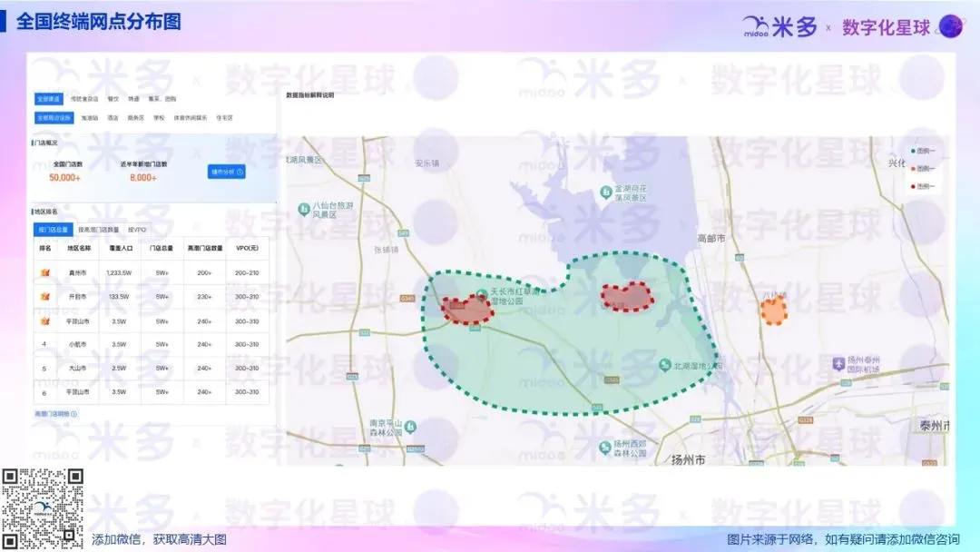Switch to the 按高潜门店数量 ranking tab

pos(98,230)
